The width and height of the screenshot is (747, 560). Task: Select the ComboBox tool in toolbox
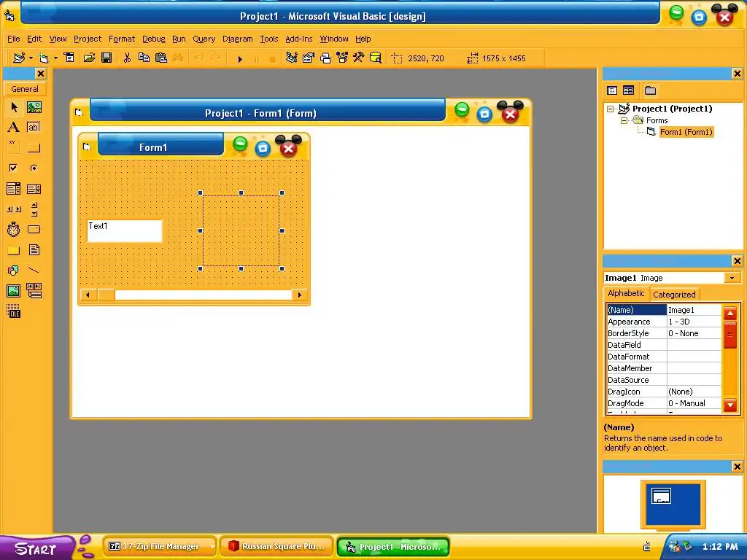coord(14,189)
